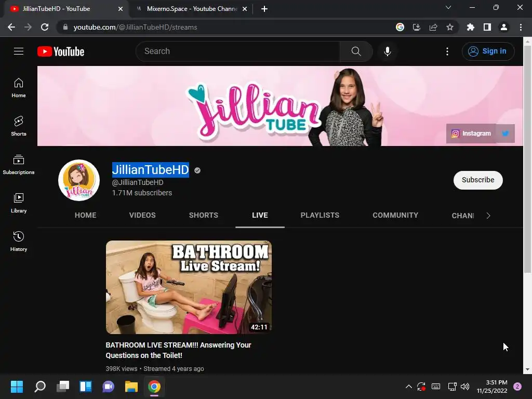This screenshot has width=532, height=399.
Task: Click the YouTube logo
Action: (61, 51)
